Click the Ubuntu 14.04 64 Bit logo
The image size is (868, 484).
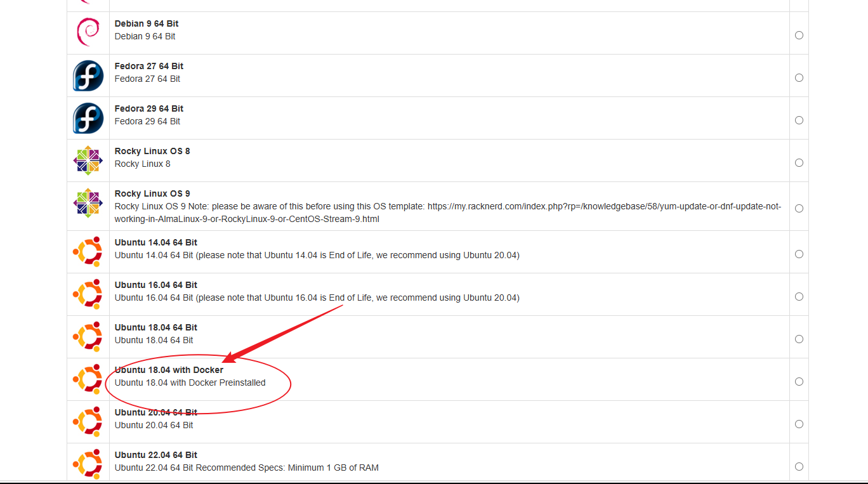(88, 252)
